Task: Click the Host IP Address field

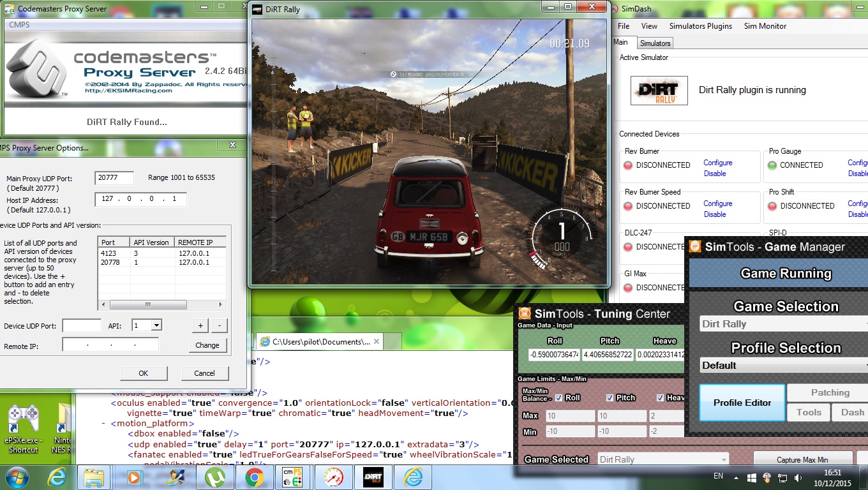Action: (141, 199)
